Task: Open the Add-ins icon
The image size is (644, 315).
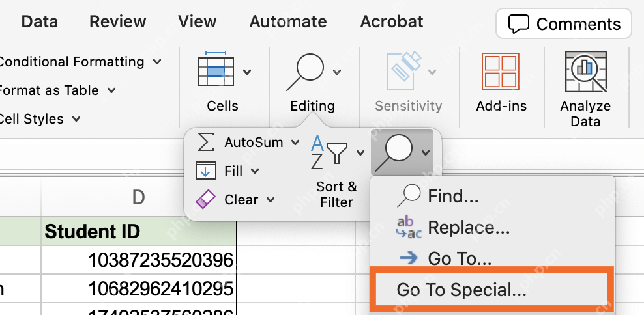Action: pos(500,72)
